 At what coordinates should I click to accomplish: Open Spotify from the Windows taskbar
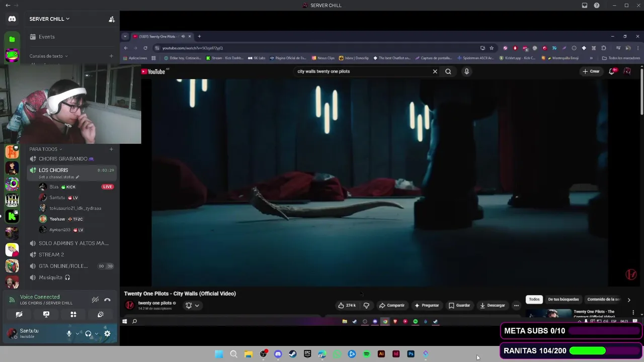point(366,354)
